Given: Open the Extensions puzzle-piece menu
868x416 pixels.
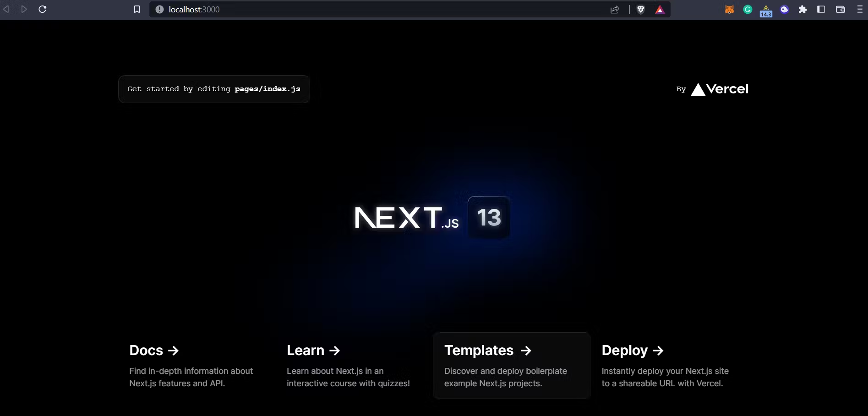Looking at the screenshot, I should tap(802, 10).
